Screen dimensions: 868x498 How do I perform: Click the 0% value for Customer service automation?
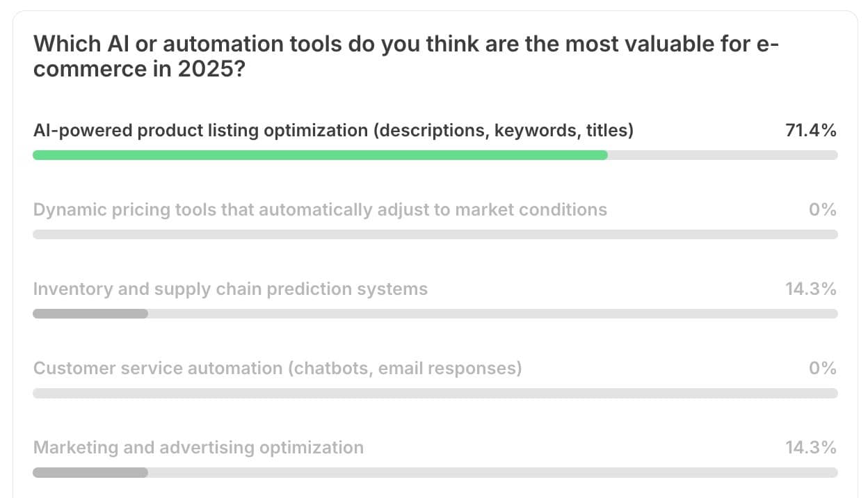823,368
